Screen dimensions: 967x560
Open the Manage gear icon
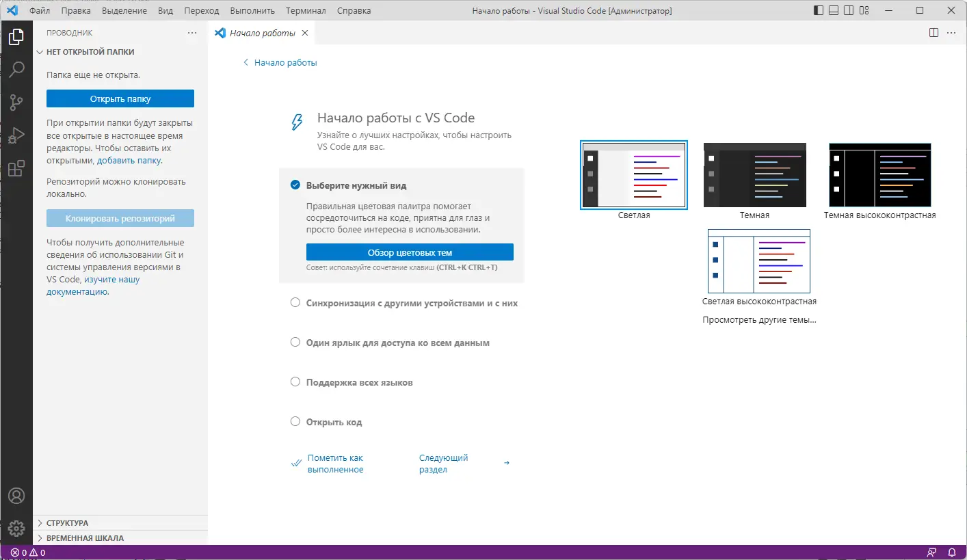click(16, 529)
